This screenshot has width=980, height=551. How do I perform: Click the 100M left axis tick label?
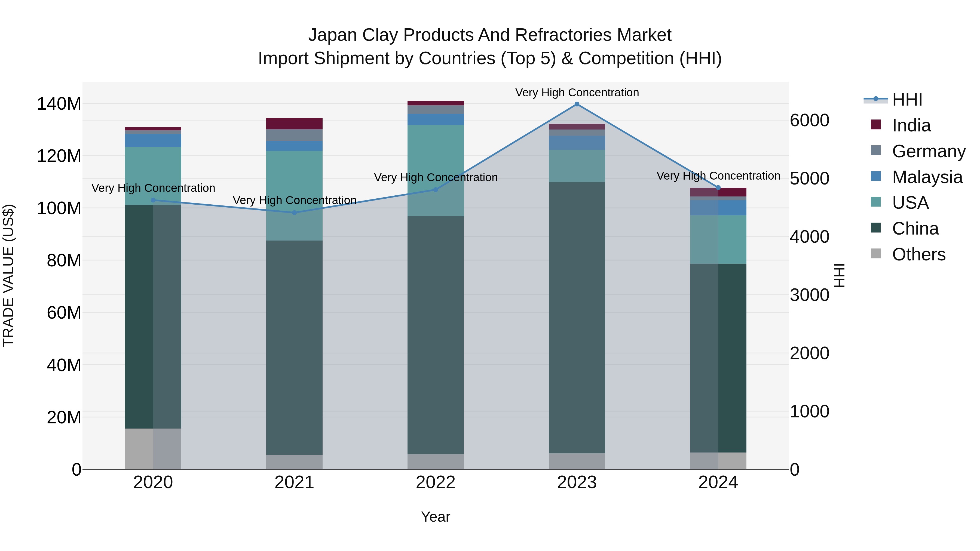[x=59, y=208]
